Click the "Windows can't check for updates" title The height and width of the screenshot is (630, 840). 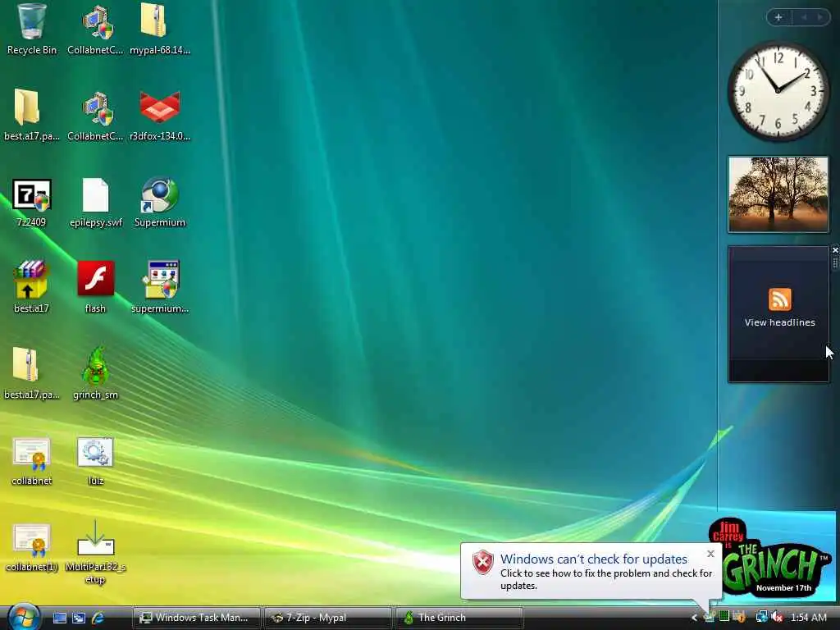tap(594, 559)
